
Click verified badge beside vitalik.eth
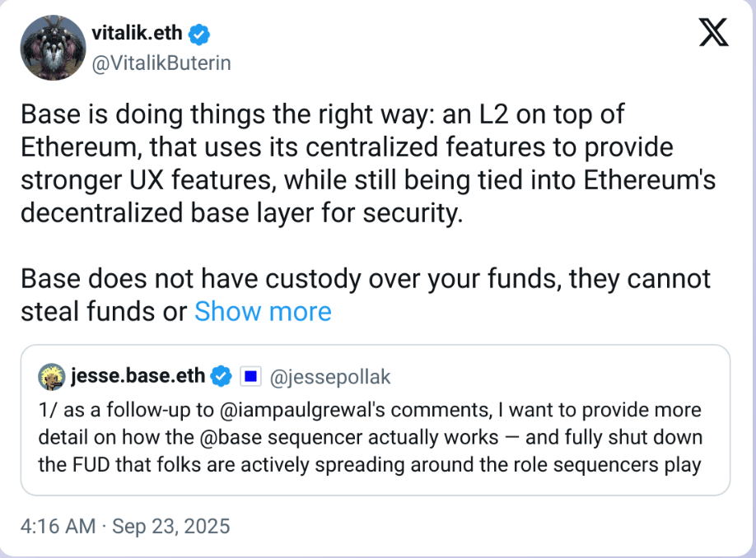pos(200,35)
